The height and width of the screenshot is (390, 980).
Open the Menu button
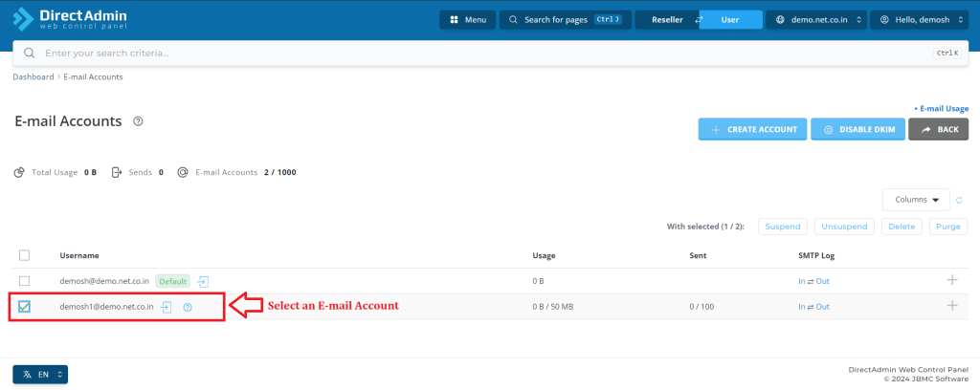coord(467,20)
